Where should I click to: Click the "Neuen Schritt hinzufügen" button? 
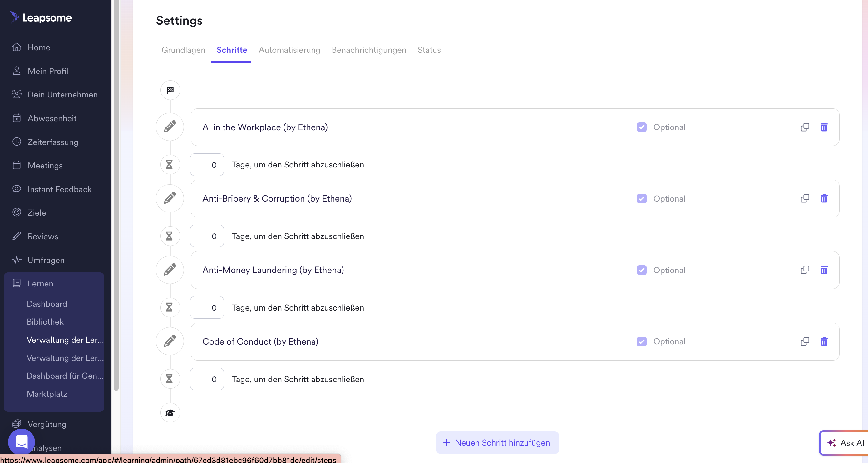point(497,443)
